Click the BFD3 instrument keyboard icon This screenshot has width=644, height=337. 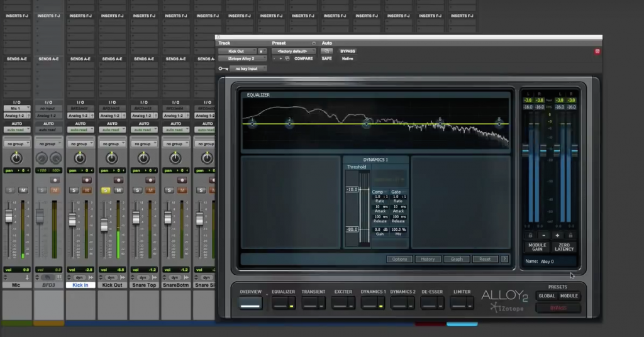click(x=58, y=277)
